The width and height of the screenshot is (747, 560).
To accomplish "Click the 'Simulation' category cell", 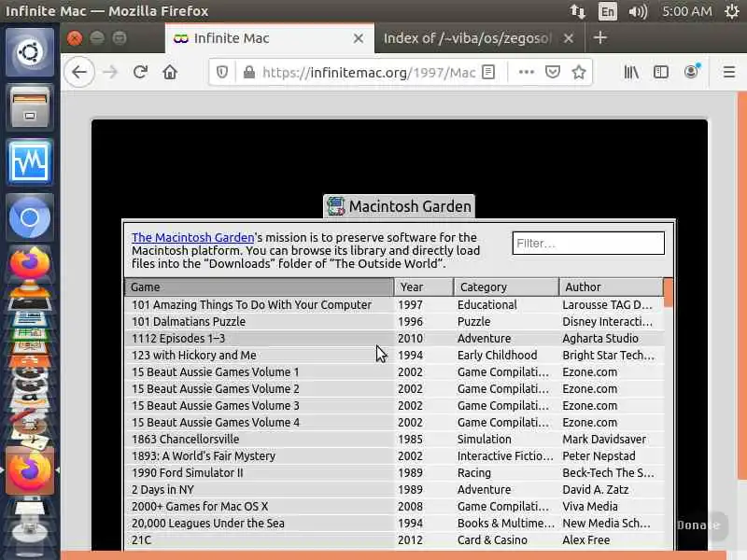I will 484,439.
